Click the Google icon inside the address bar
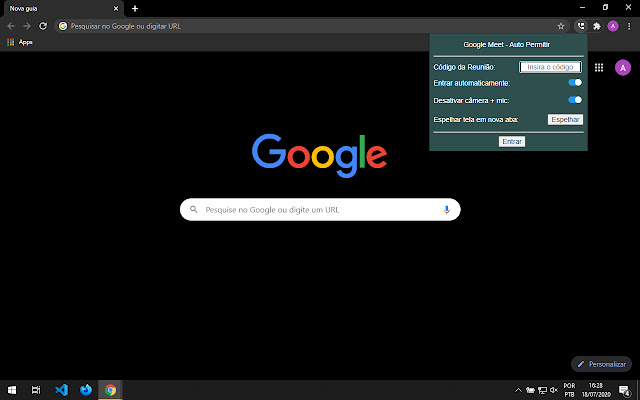The width and height of the screenshot is (640, 400). tap(63, 26)
